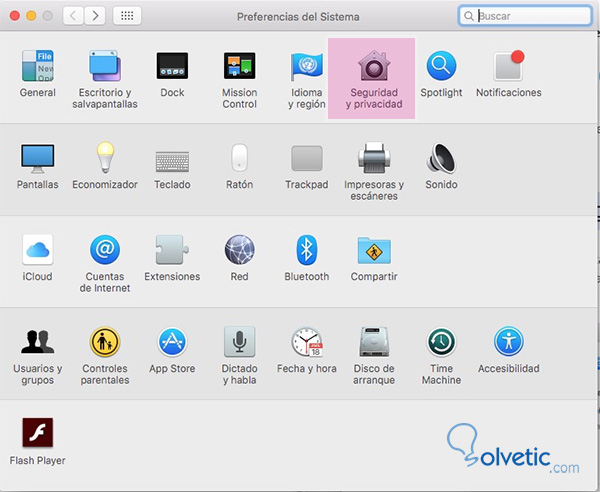Open Notificaciones preferences
Screen dimensions: 600x492
pyautogui.click(x=509, y=66)
